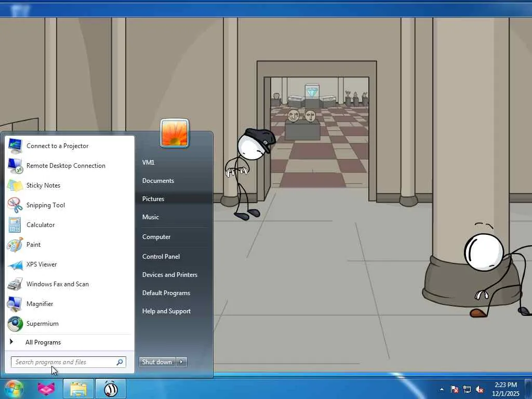This screenshot has width=532, height=399.
Task: Start Snipping Tool scissors icon
Action: (x=15, y=205)
